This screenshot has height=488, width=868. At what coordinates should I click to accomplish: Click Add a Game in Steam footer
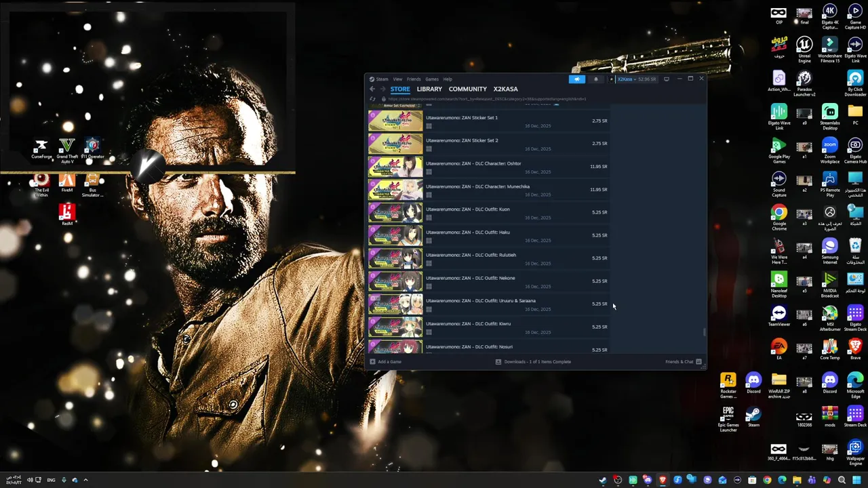[x=386, y=362]
